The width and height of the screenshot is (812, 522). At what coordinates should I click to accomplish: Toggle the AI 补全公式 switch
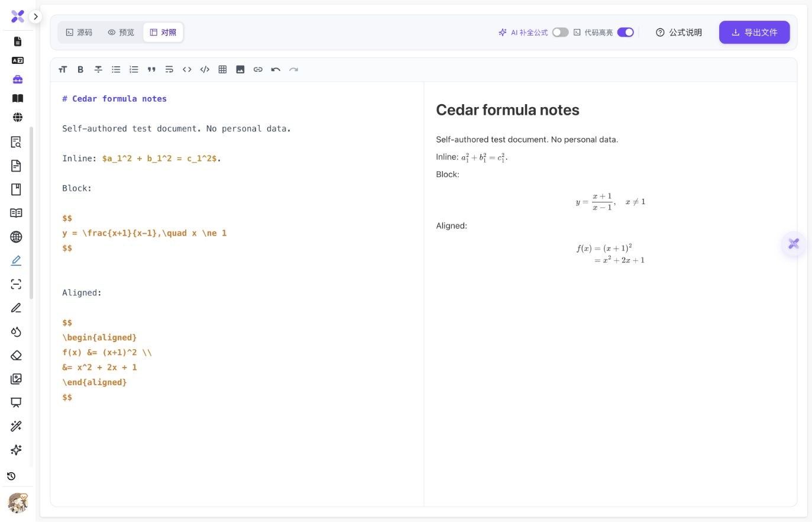[x=561, y=33]
